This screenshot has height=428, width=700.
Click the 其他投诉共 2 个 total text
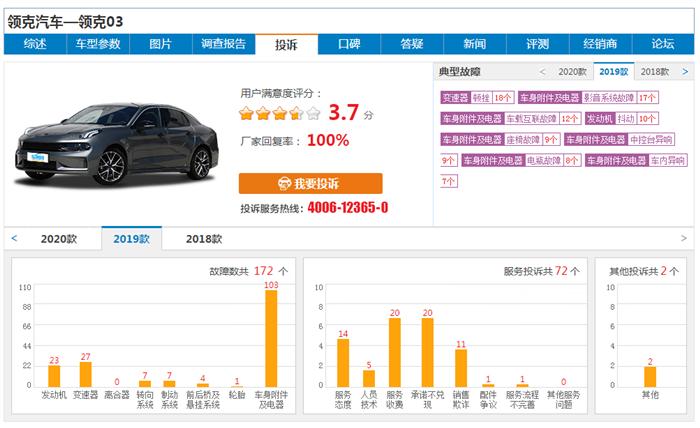click(x=644, y=271)
